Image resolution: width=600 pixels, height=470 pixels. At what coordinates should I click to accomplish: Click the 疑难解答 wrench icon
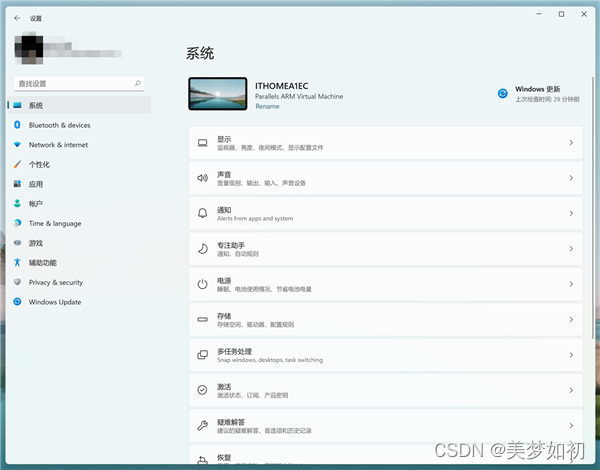pyautogui.click(x=202, y=425)
